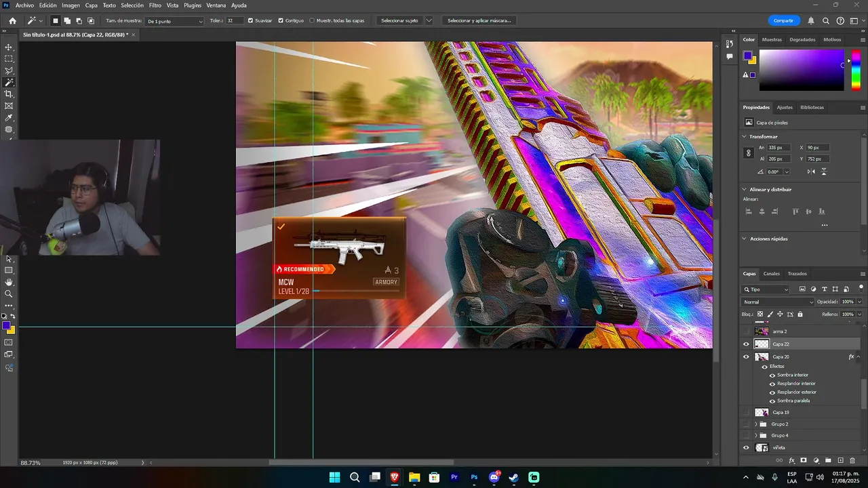
Task: Filter layers by text type icon
Action: coord(824,289)
